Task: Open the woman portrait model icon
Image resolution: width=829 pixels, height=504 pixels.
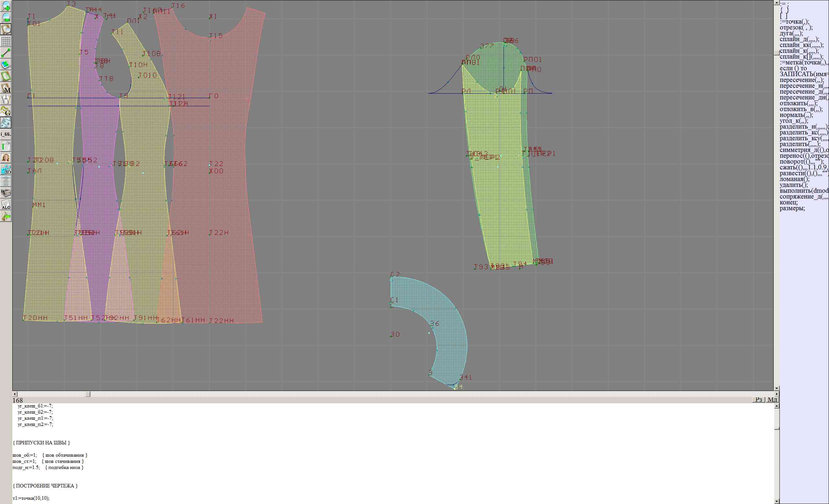Action: point(6,158)
